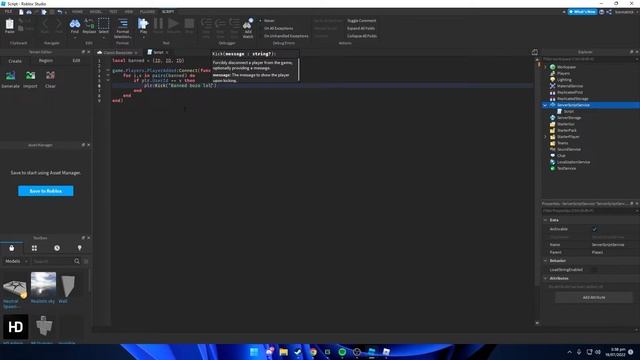The width and height of the screenshot is (640, 360).
Task: Switch to the Region terrain tab
Action: (46, 60)
